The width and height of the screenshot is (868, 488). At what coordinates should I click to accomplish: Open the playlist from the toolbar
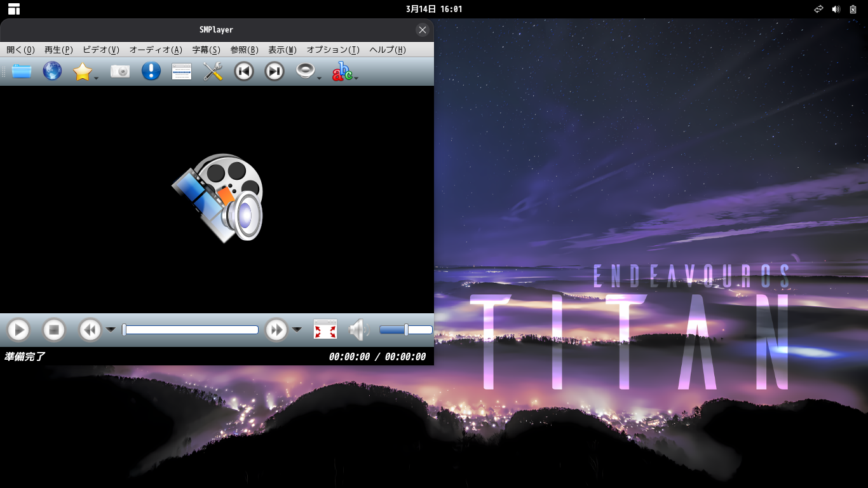182,71
